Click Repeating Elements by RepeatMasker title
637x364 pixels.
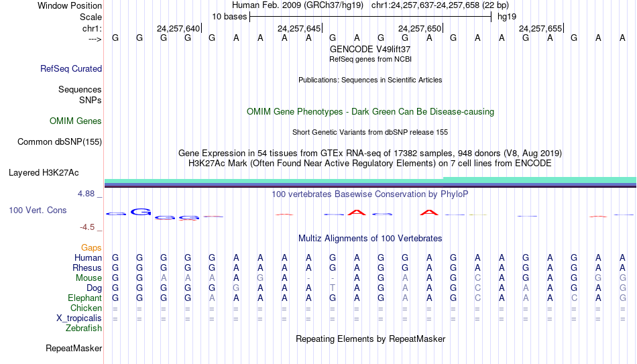click(x=370, y=339)
